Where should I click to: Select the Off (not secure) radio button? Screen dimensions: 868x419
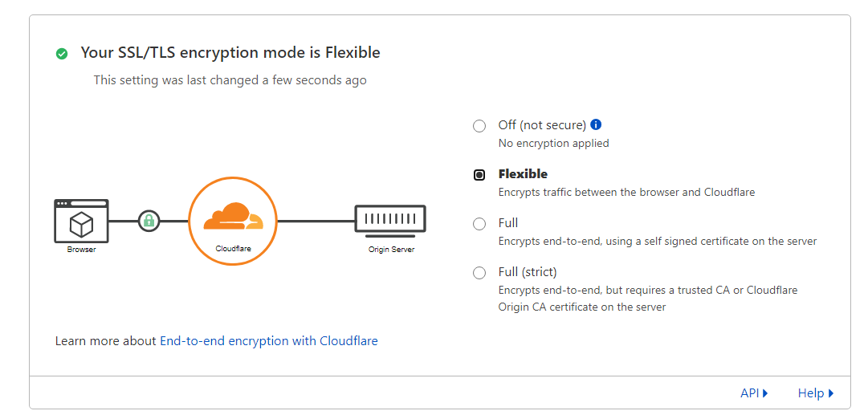tap(479, 126)
